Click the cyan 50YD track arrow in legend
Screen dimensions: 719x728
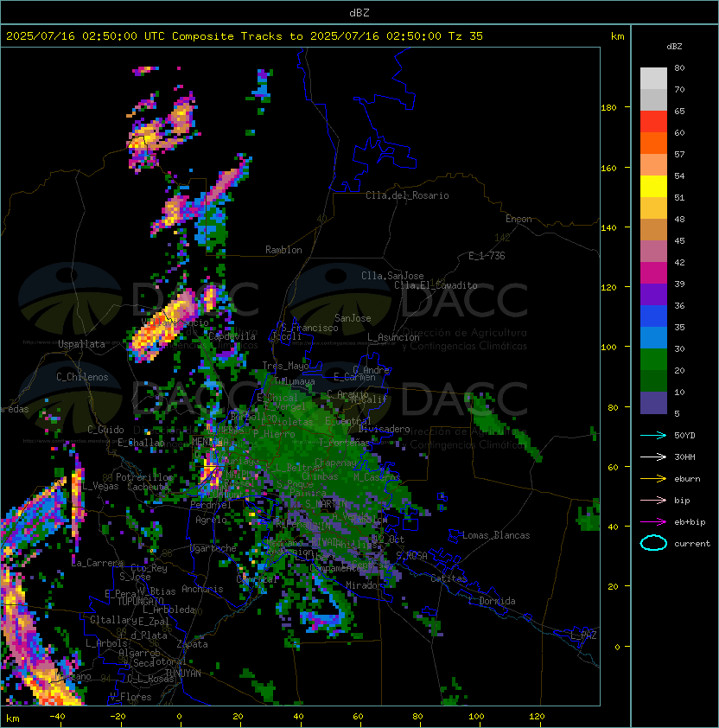point(653,436)
